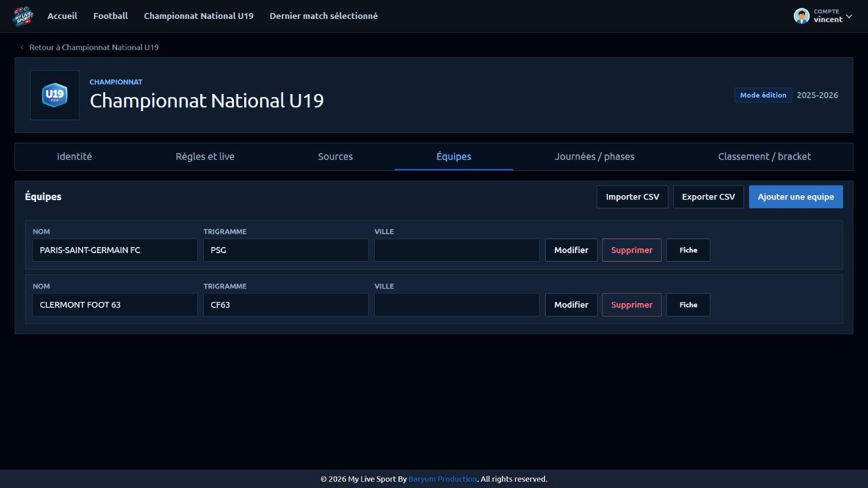The image size is (868, 488).
Task: Open the Journées / phases tab
Action: (595, 156)
